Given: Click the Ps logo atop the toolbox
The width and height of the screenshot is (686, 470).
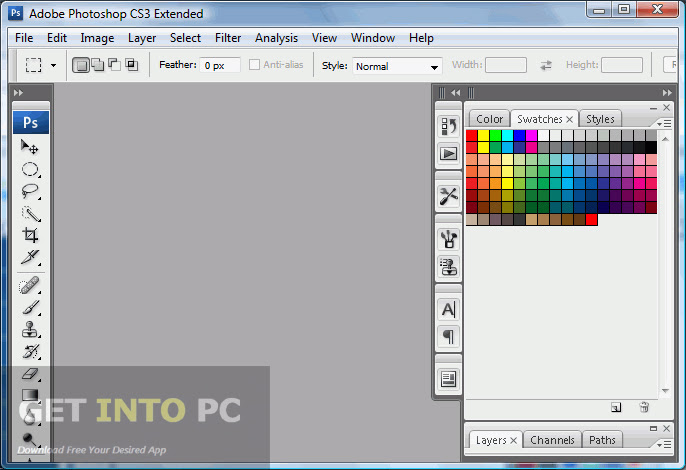Looking at the screenshot, I should 31,123.
